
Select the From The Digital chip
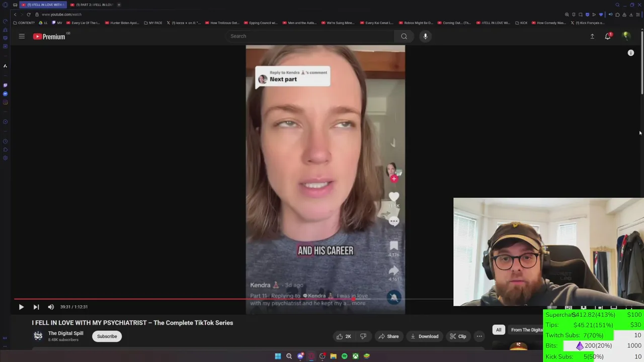click(526, 330)
